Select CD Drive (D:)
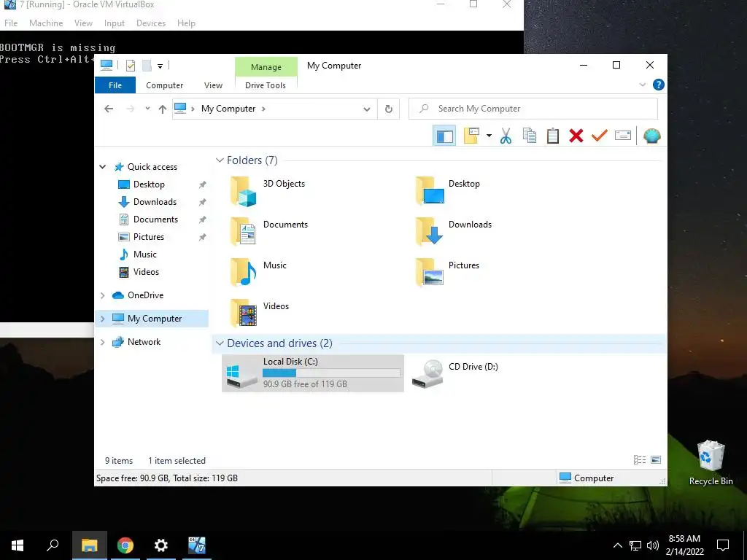Viewport: 747px width, 560px height. coord(454,373)
